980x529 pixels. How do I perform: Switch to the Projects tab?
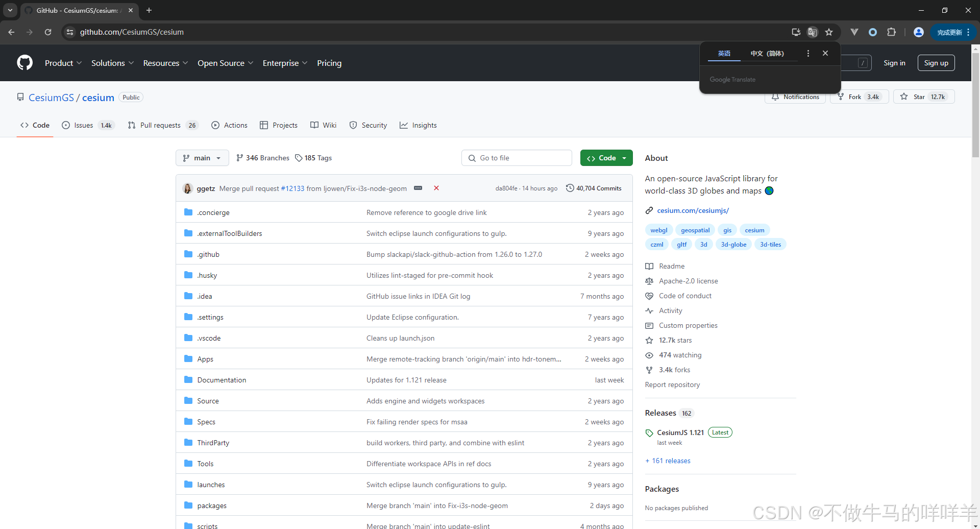[x=279, y=125]
